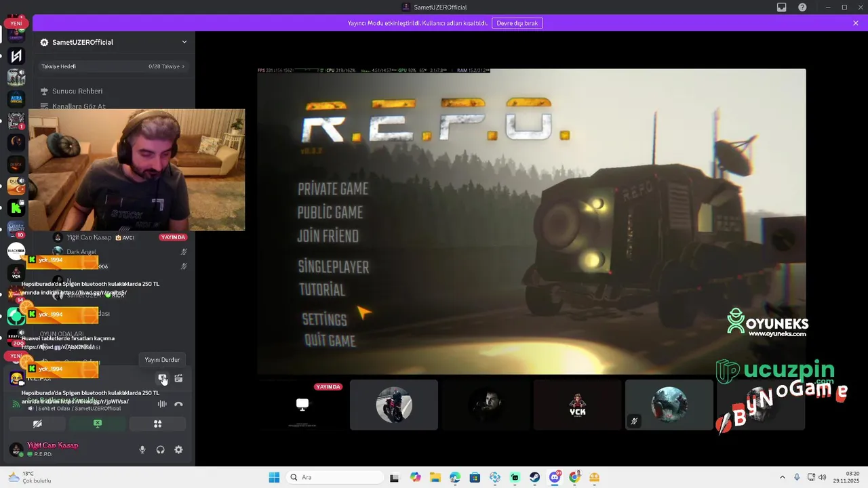Open the taskbar volume speaker icon
Viewport: 868px width, 488px height.
(x=823, y=477)
